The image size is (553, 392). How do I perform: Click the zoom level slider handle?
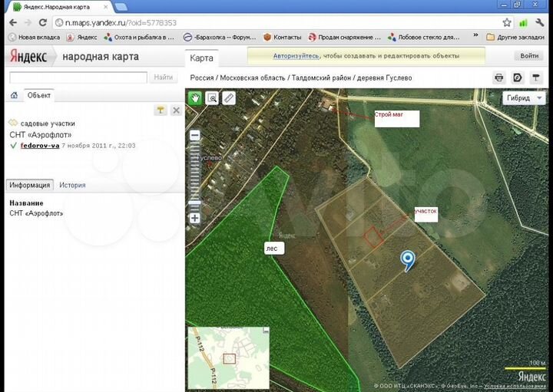coord(194,203)
